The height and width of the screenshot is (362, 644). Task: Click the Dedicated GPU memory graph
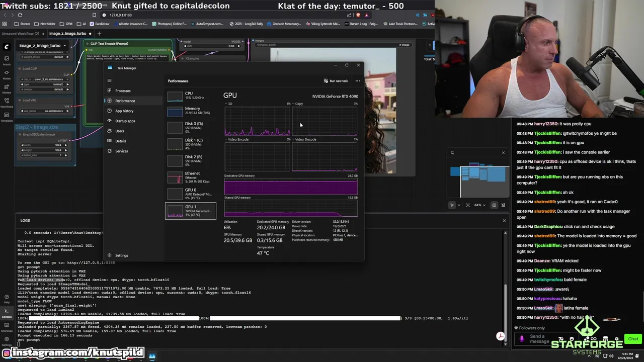click(291, 187)
